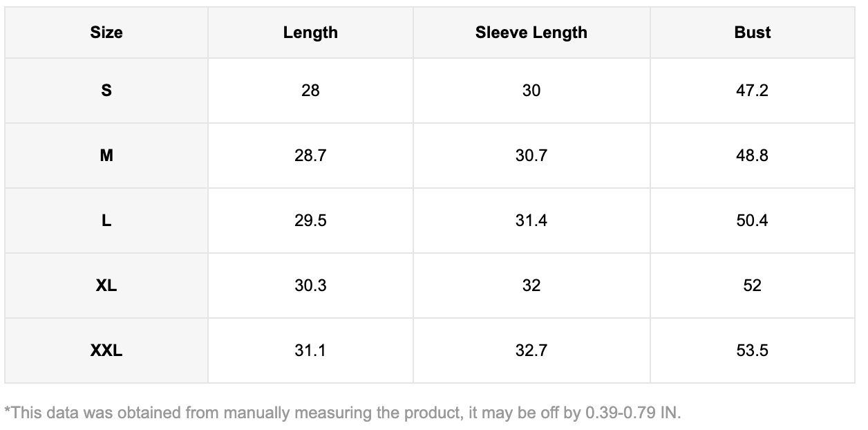Screen dimensions: 868x430
Task: Select the S size row label
Action: coord(106,91)
